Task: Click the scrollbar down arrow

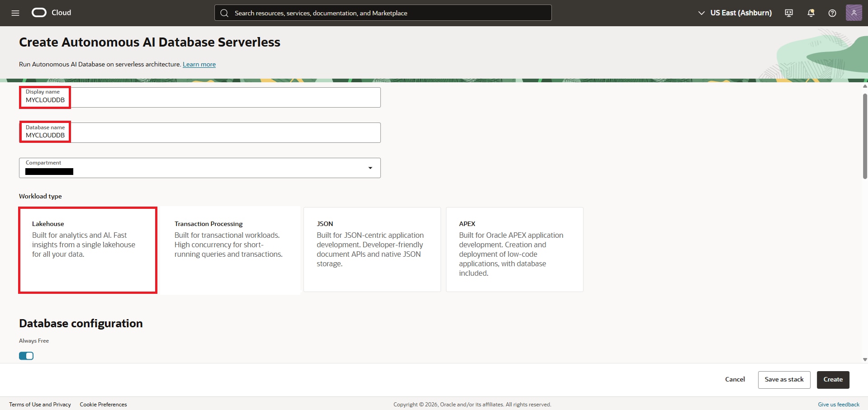Action: pyautogui.click(x=865, y=360)
